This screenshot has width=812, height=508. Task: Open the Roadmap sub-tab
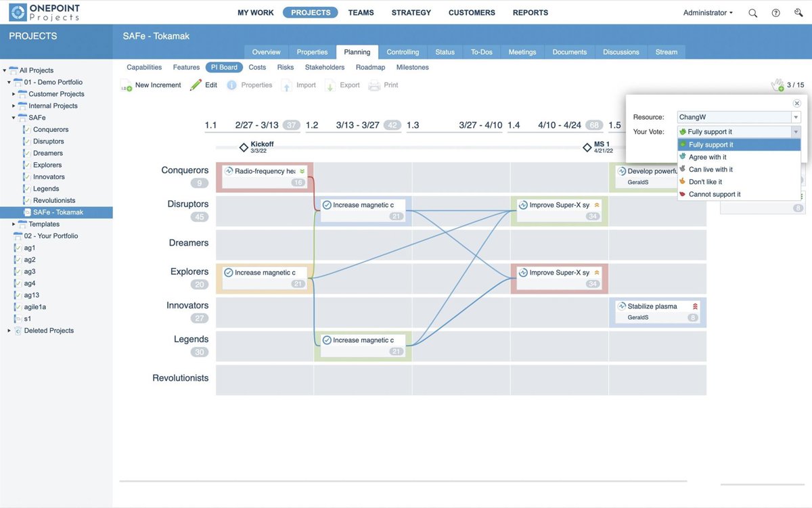370,68
